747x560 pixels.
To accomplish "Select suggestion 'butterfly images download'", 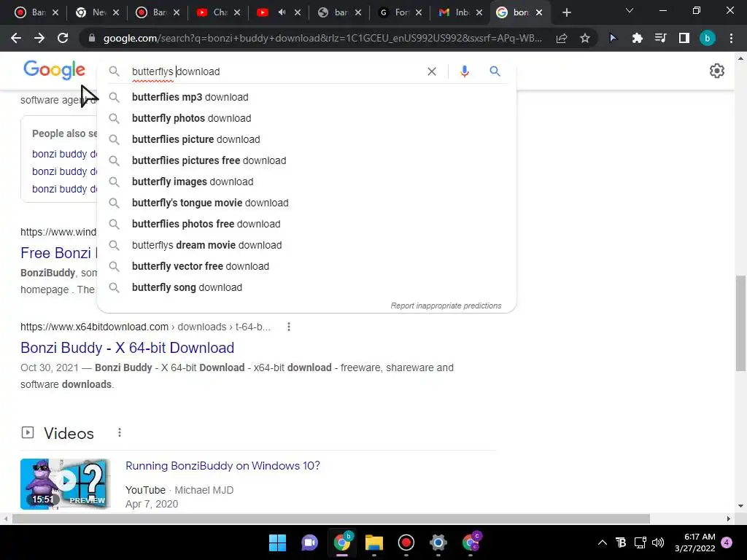I will pyautogui.click(x=307, y=182).
